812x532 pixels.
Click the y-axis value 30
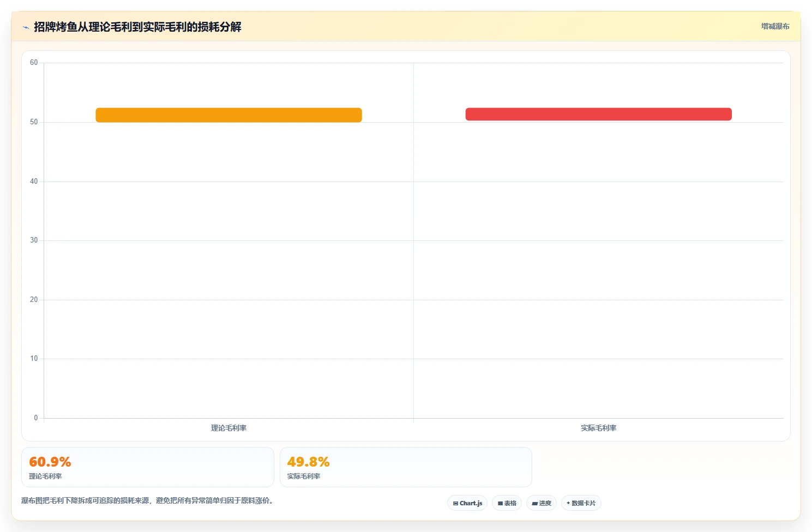coord(34,240)
